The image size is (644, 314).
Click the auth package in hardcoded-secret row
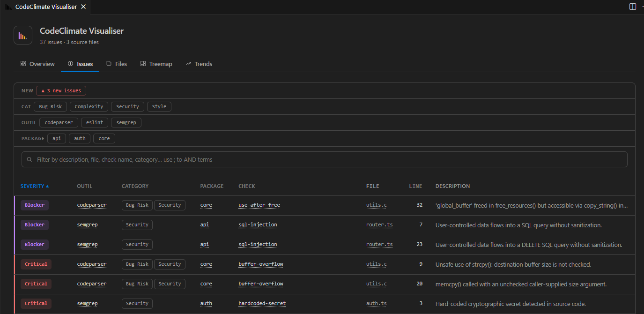click(206, 304)
